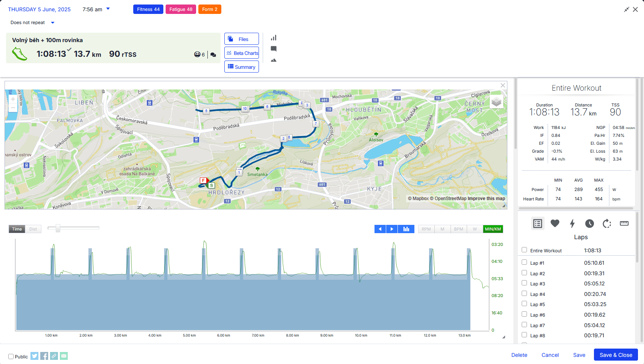Open the elevation mountain icon

(x=274, y=60)
